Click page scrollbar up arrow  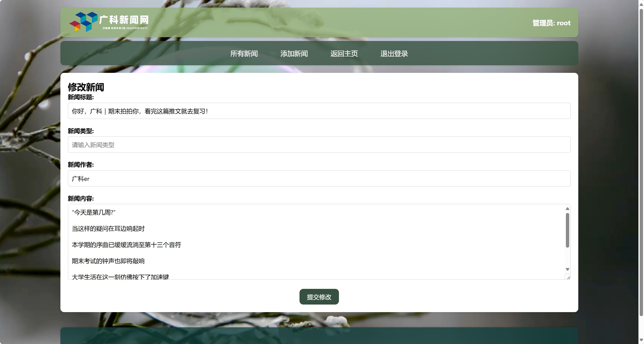coord(641,5)
